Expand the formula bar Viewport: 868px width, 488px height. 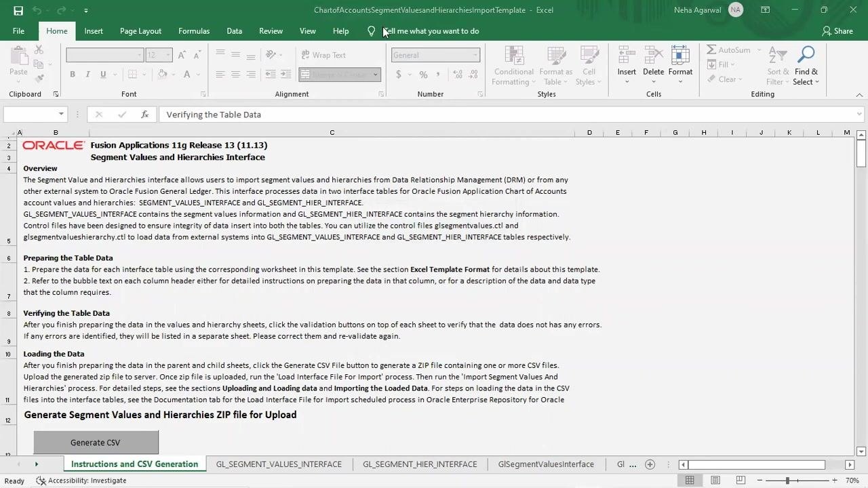coord(859,115)
